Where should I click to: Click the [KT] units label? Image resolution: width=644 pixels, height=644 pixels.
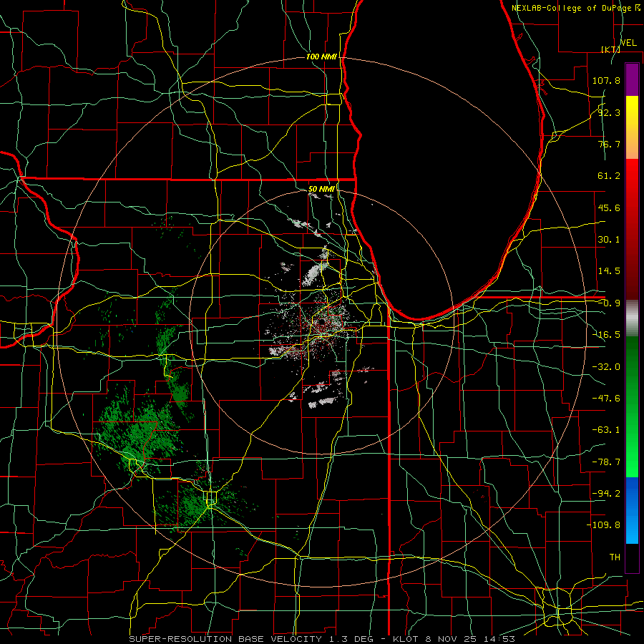click(611, 49)
